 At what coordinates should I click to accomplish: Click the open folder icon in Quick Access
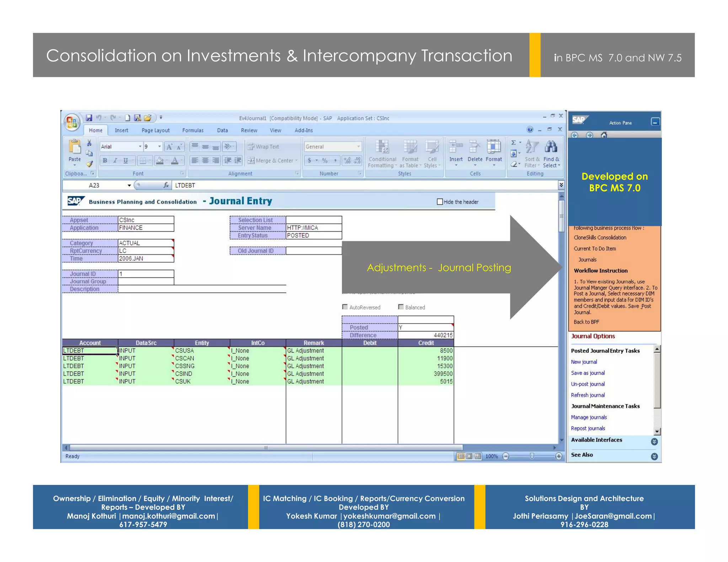(148, 118)
